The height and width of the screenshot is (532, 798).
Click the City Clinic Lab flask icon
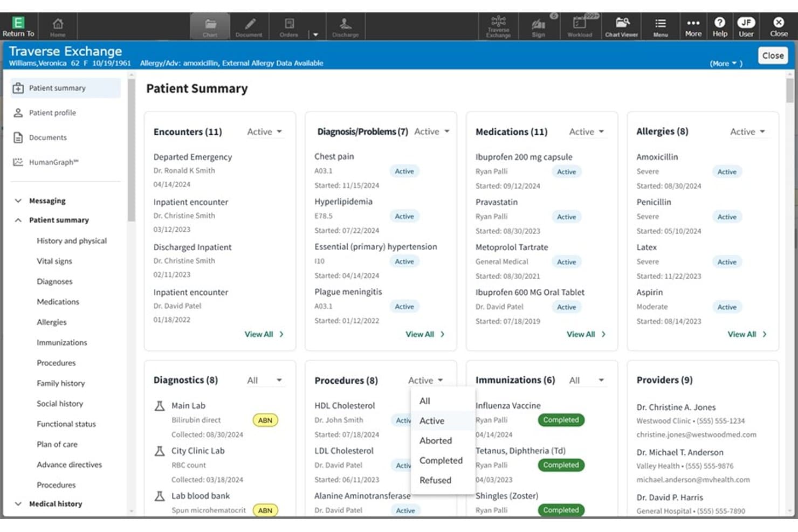tap(160, 451)
